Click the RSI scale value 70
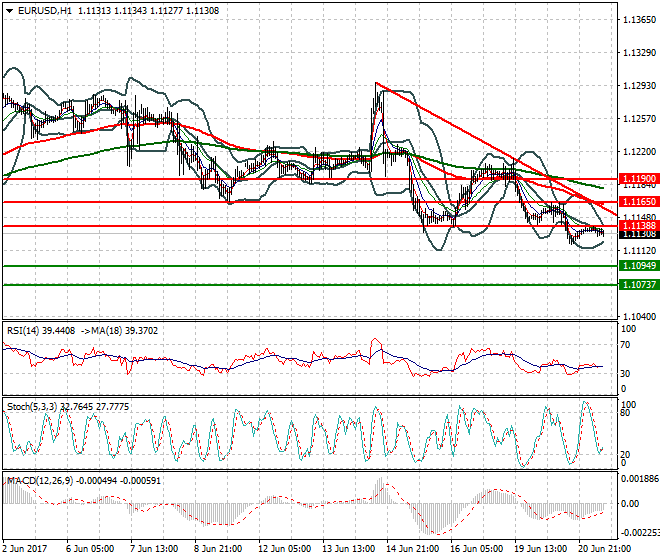The height and width of the screenshot is (560, 660). pos(625,345)
